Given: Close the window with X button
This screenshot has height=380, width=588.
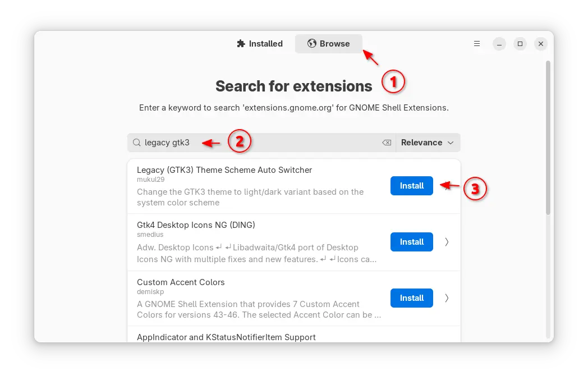Looking at the screenshot, I should click(541, 44).
